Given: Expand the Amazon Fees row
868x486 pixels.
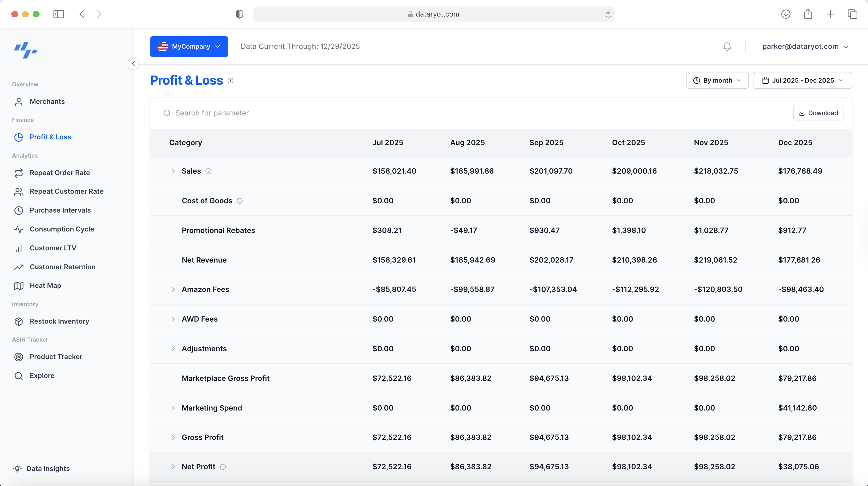Looking at the screenshot, I should coord(173,289).
